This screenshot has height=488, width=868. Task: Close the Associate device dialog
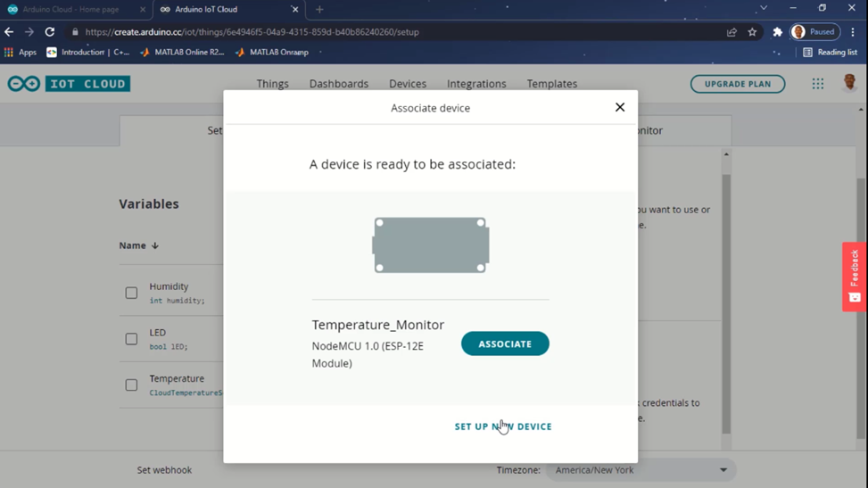tap(619, 107)
